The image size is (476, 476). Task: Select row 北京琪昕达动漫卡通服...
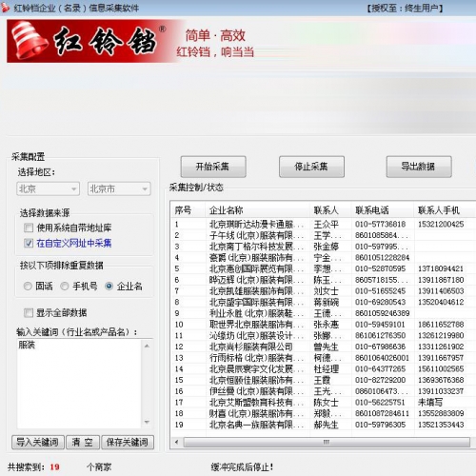coord(323,225)
